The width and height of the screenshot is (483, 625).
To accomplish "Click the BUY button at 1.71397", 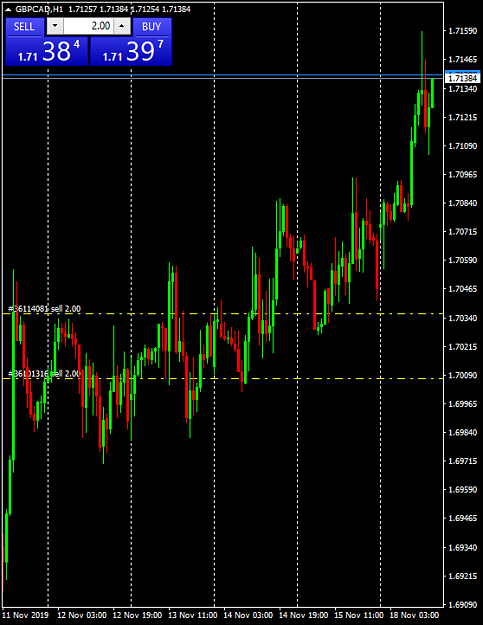I will tap(131, 42).
